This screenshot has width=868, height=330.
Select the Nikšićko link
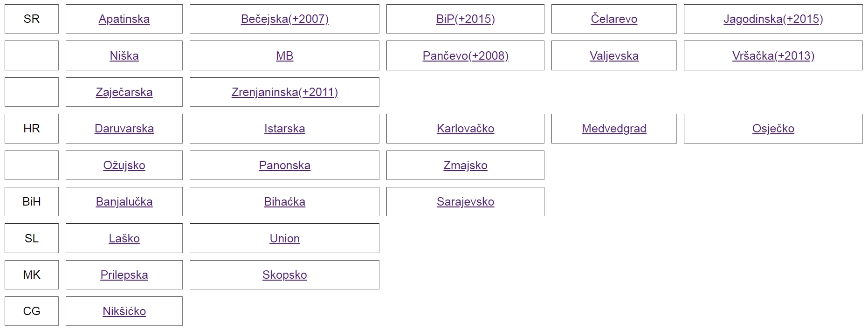(x=124, y=311)
